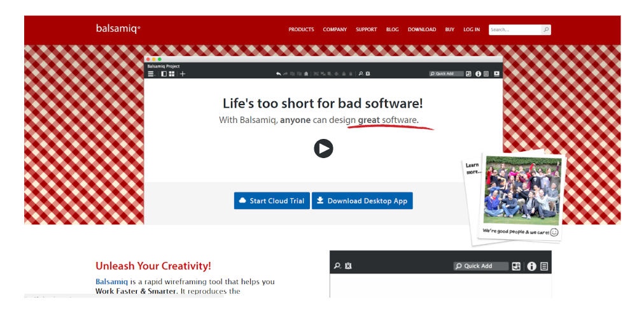644x311 pixels.
Task: Click Download Desktop App button
Action: 362,201
